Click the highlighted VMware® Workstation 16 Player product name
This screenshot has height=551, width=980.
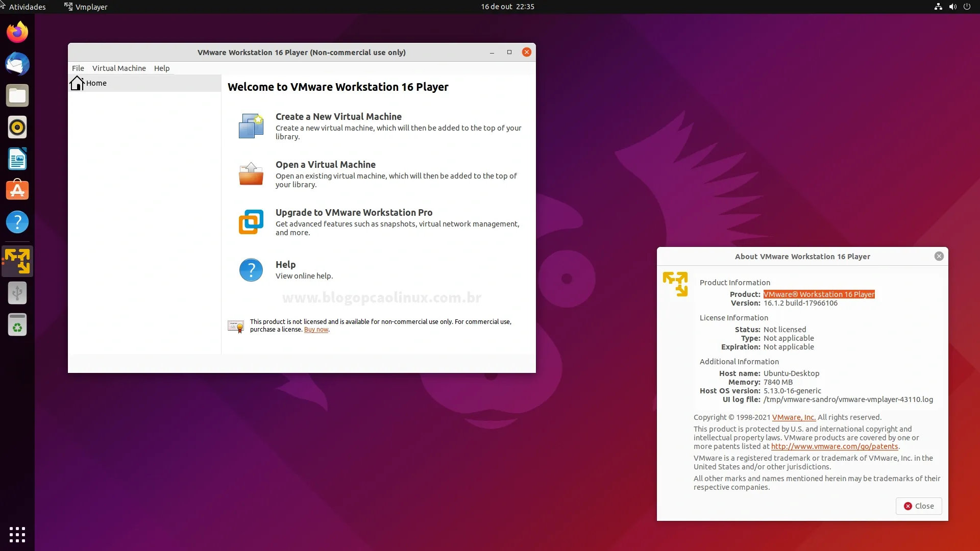coord(819,294)
